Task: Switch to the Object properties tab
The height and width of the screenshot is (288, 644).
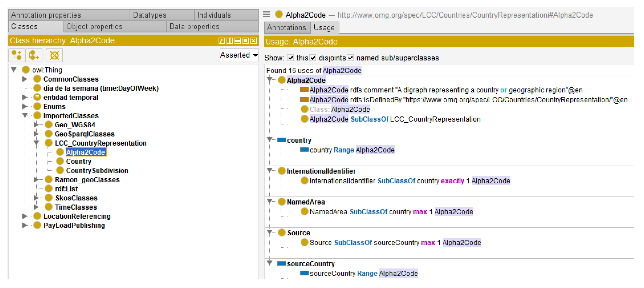Action: [95, 27]
